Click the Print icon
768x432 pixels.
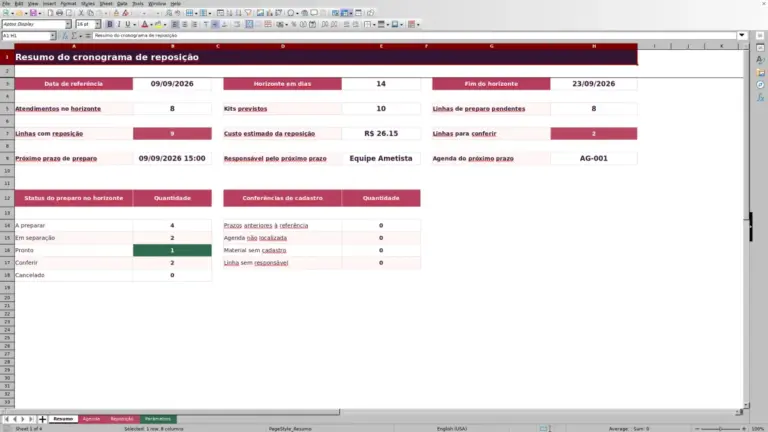tap(59, 13)
